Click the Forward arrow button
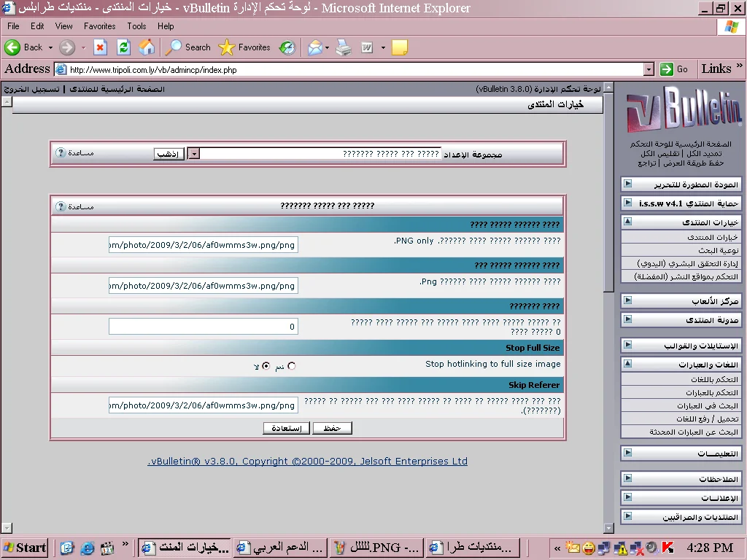The width and height of the screenshot is (747, 560). tap(67, 47)
